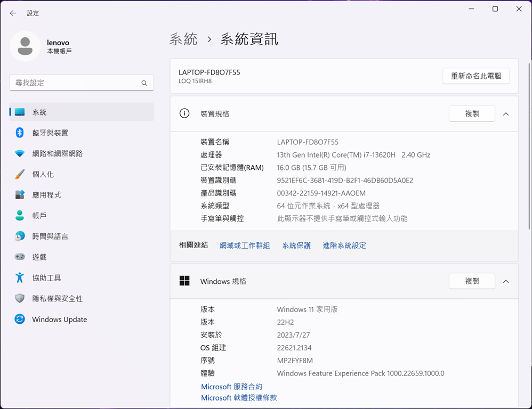The width and height of the screenshot is (532, 409).
Task: Click the search magnifier icon
Action: (144, 83)
